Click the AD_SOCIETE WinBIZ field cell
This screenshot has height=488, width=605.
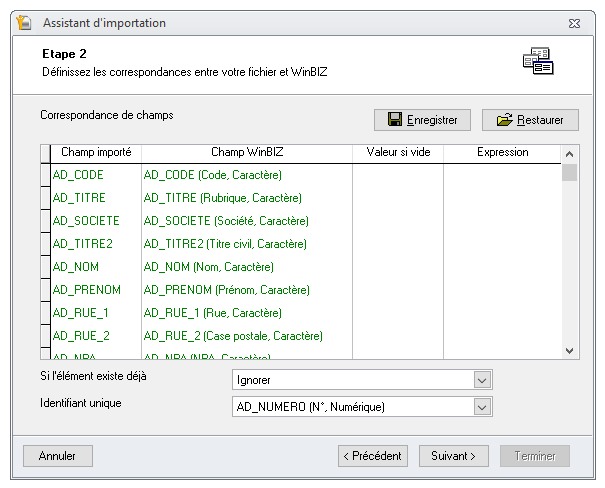point(246,221)
